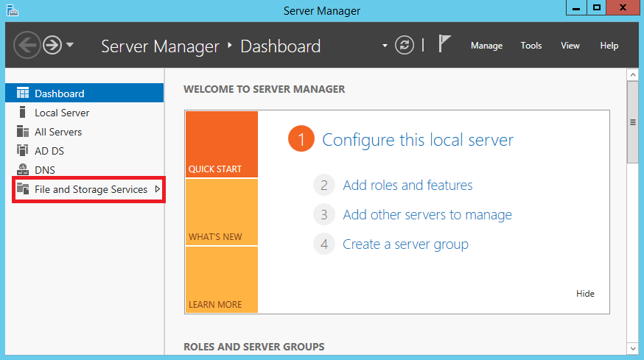Click Create a server group link
This screenshot has width=644, height=360.
click(405, 244)
